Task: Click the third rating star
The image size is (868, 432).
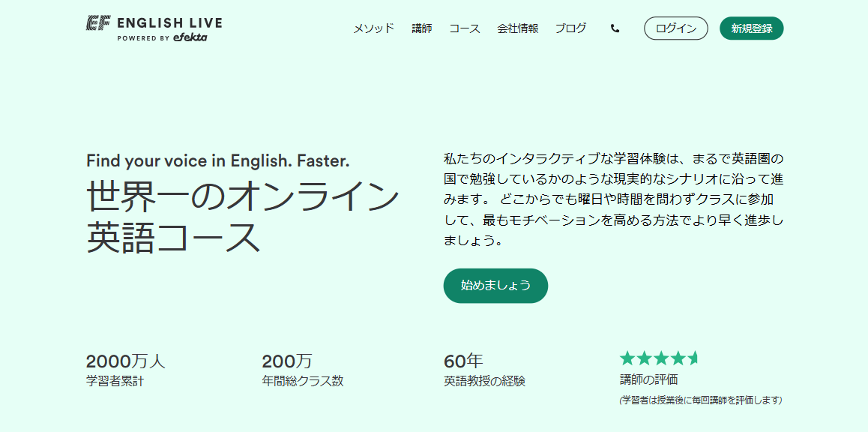Action: click(661, 358)
